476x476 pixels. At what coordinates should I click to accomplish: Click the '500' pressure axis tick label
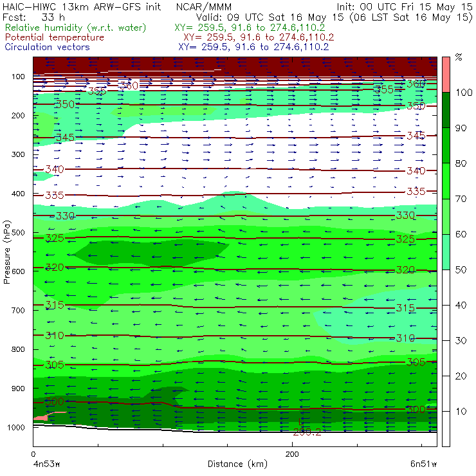point(18,233)
